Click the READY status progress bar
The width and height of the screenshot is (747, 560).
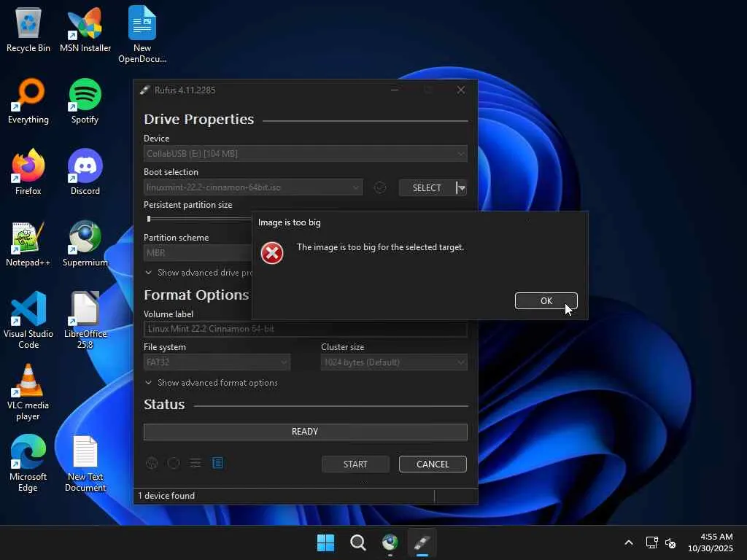[306, 432]
